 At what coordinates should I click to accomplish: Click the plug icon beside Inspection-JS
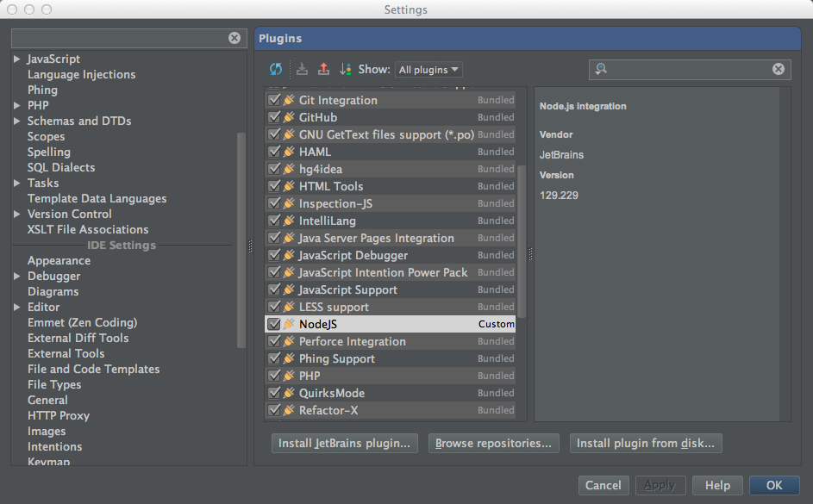click(x=290, y=203)
